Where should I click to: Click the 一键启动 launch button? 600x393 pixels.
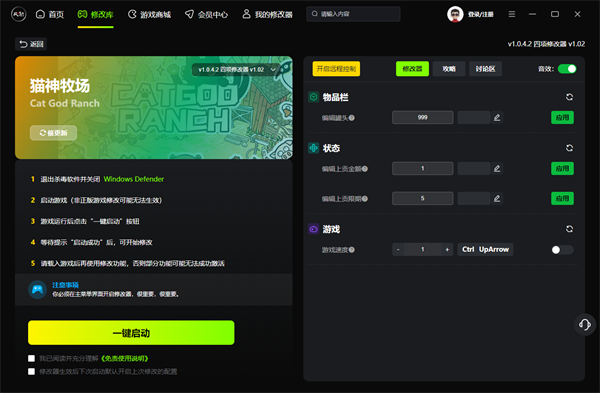coord(131,333)
